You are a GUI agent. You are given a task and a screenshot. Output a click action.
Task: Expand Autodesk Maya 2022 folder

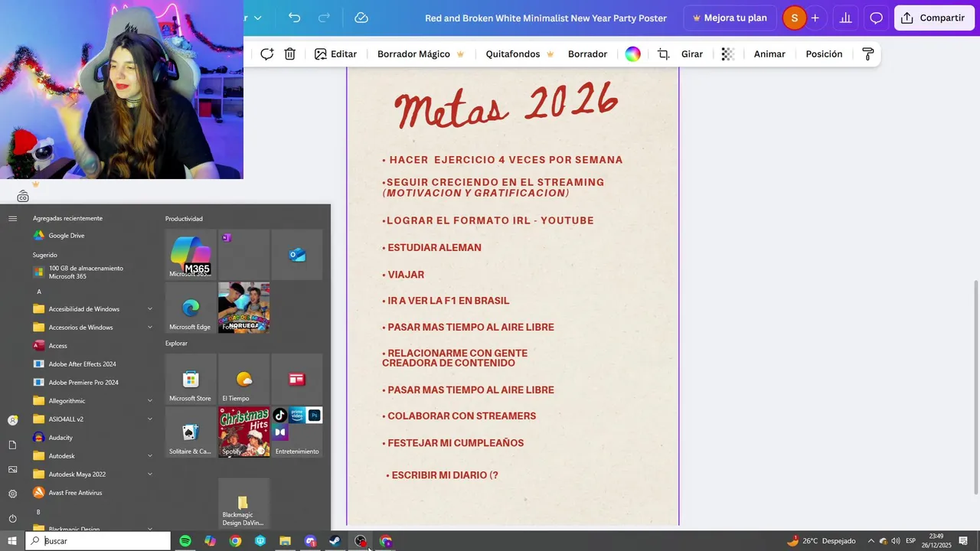click(x=92, y=474)
